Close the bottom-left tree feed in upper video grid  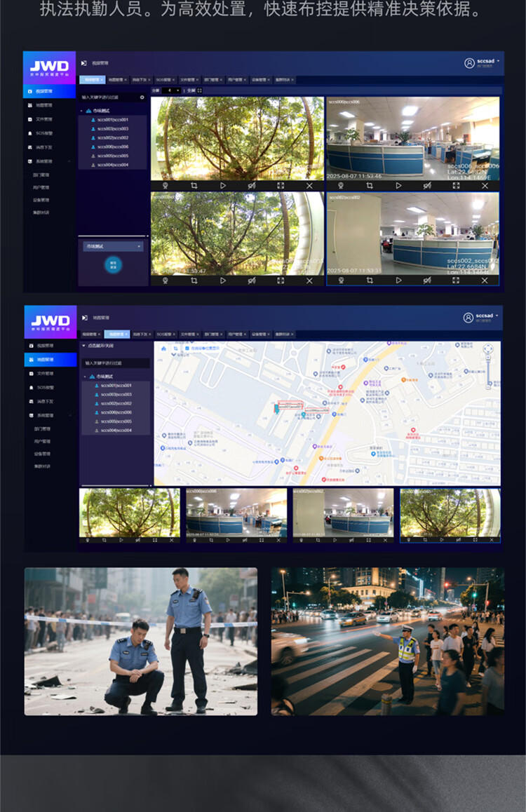[309, 280]
